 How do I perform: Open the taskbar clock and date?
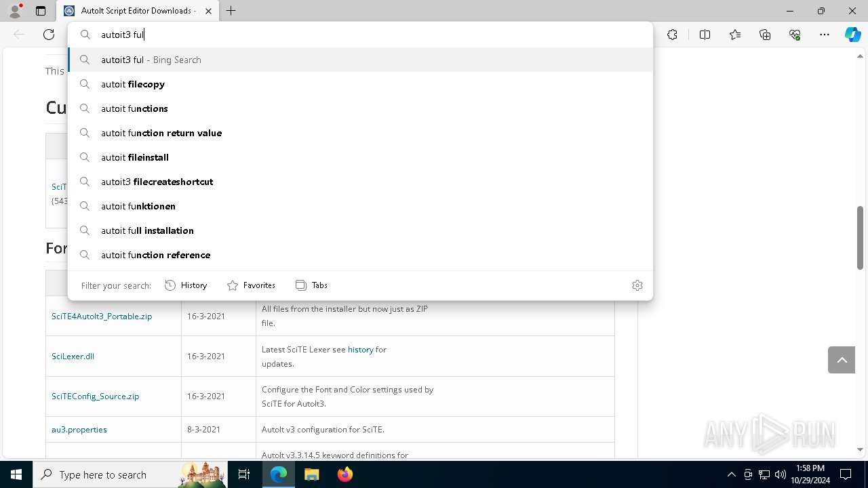(810, 474)
